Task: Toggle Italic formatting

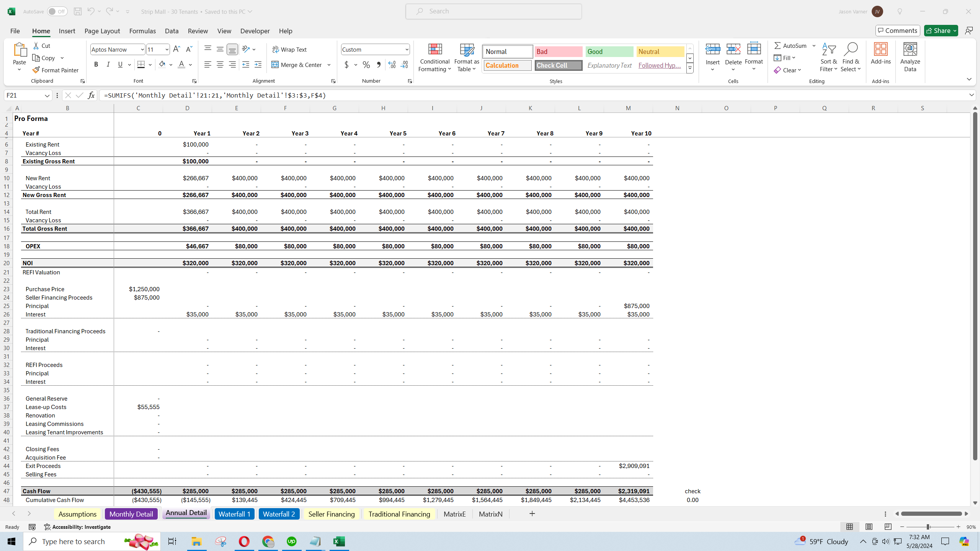Action: pos(108,64)
